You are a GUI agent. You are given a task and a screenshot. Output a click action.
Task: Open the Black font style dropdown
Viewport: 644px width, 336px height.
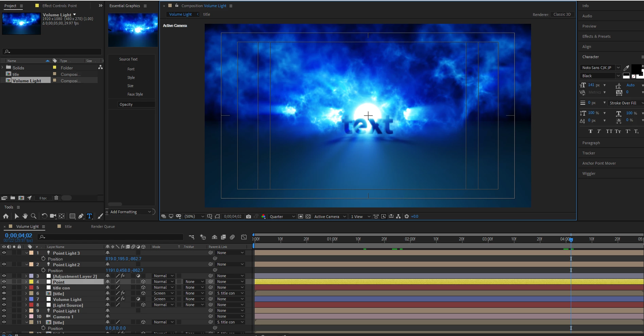[600, 76]
